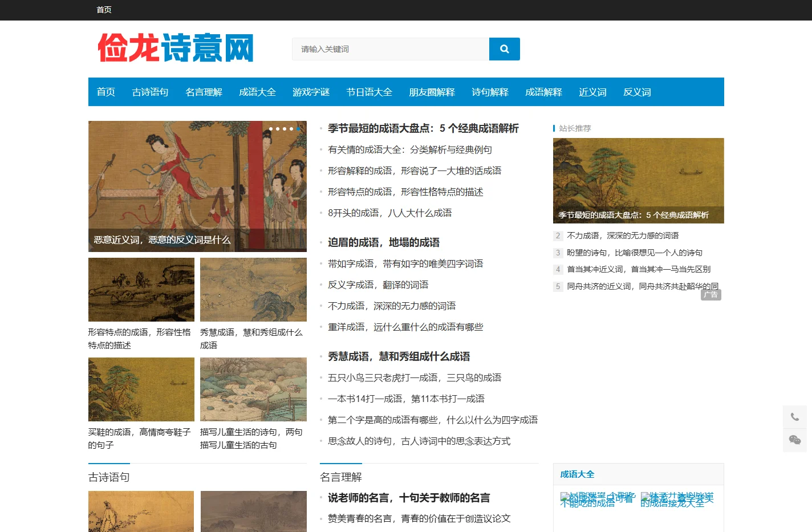The height and width of the screenshot is (532, 812).
Task: Open first 古诗语句 thumbnail with scholar painting
Action: (x=141, y=511)
